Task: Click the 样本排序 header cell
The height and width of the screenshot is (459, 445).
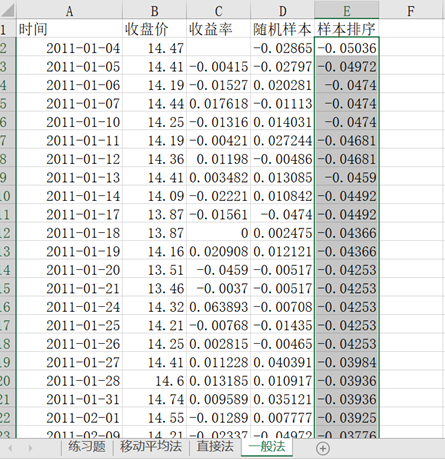Action: [x=347, y=29]
